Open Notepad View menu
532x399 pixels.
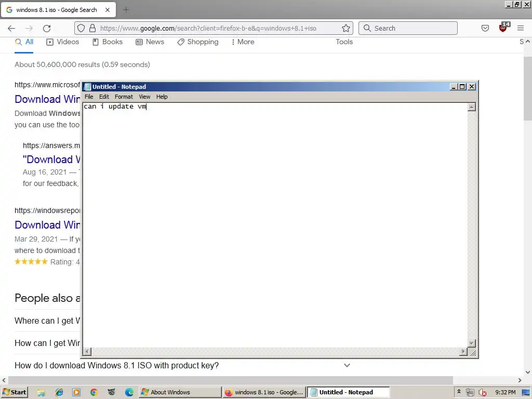[144, 97]
